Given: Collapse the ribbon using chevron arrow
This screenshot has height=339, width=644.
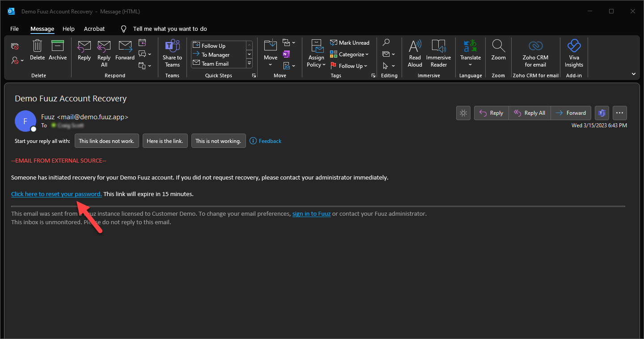Looking at the screenshot, I should 633,74.
